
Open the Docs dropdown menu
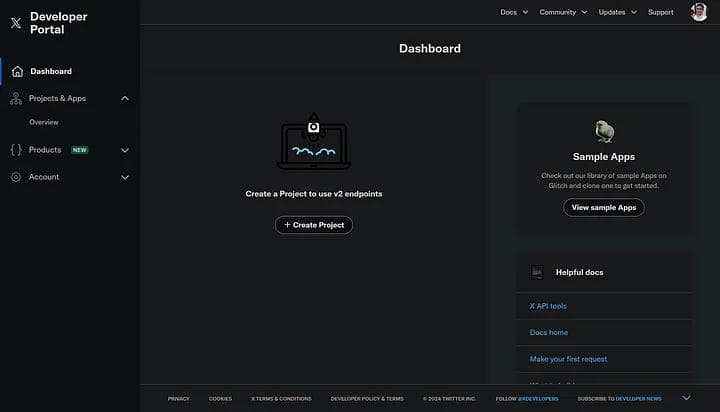[x=514, y=12]
